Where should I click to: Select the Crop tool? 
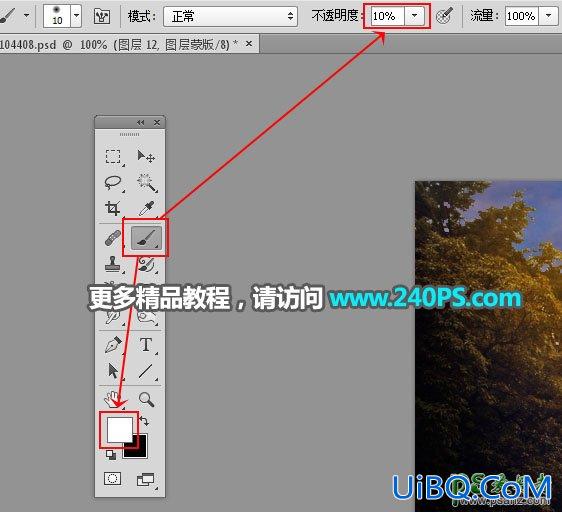coord(113,208)
